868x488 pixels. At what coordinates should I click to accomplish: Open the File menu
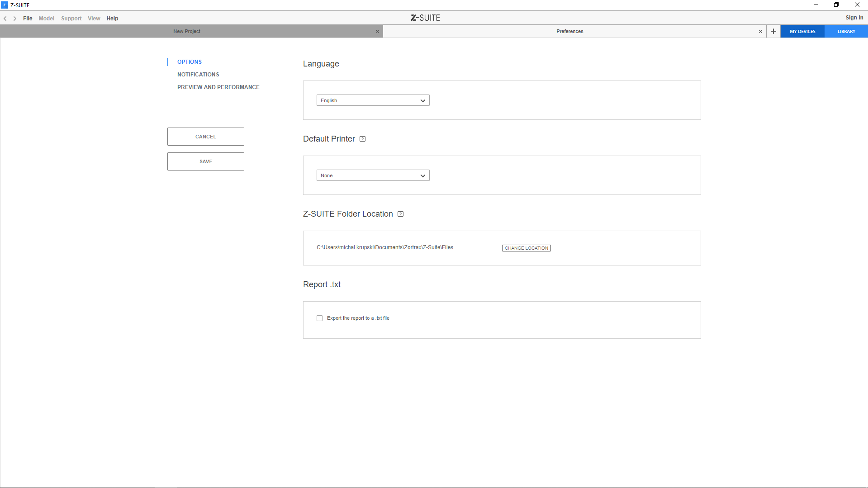coord(28,19)
